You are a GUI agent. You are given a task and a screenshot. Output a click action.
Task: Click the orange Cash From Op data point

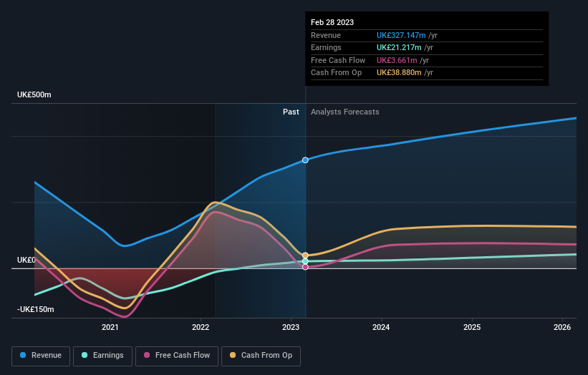pyautogui.click(x=305, y=255)
